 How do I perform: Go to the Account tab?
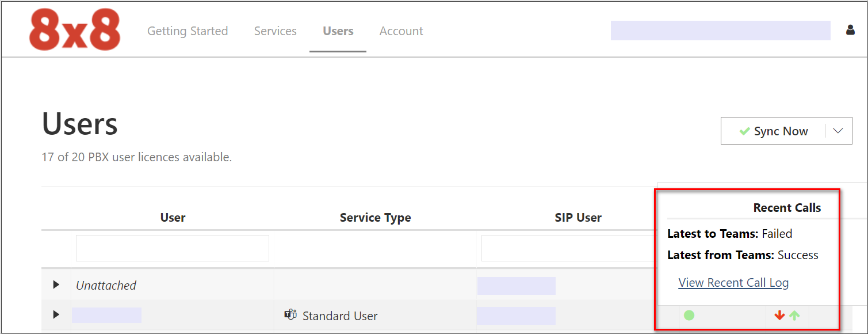pyautogui.click(x=402, y=31)
